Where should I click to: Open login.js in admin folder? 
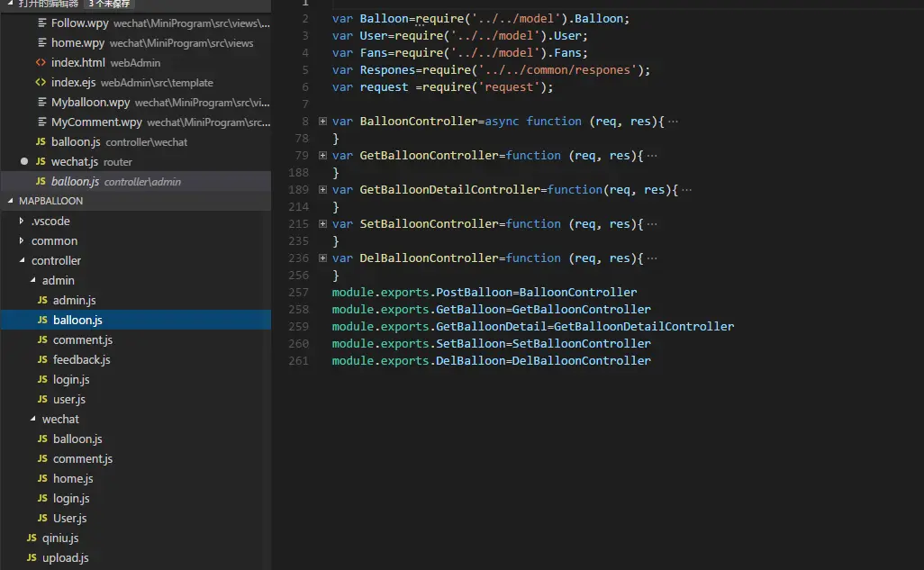point(135,380)
